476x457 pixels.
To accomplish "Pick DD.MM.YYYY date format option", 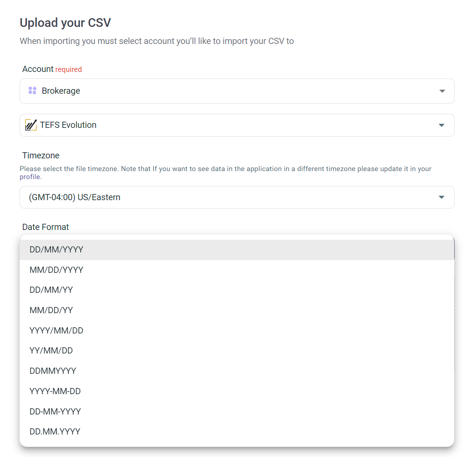I will pos(55,432).
